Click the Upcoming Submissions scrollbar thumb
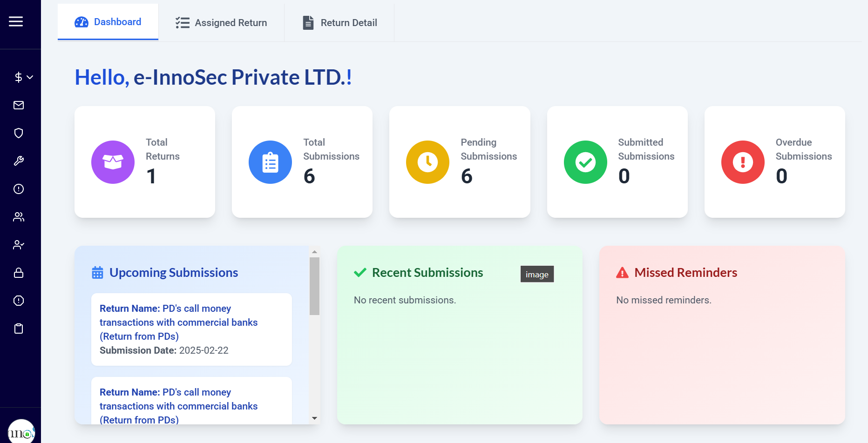Screen dimensions: 868x443 coord(314,286)
